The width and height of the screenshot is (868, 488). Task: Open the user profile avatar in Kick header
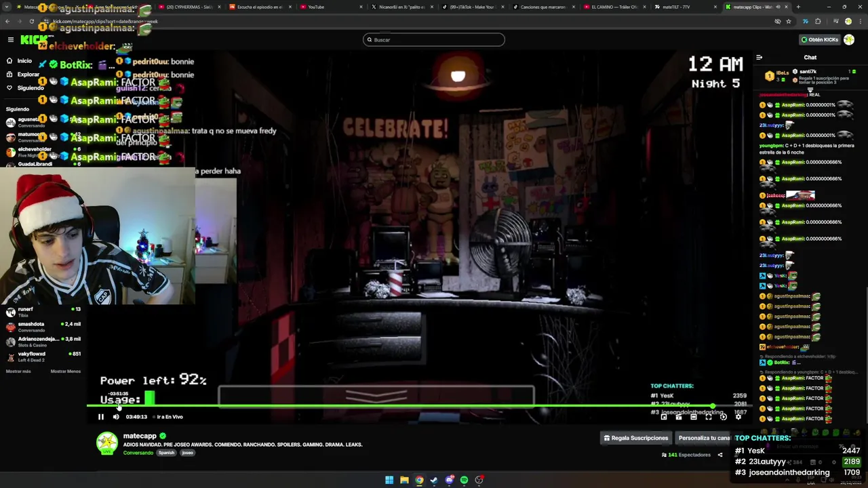pos(849,39)
